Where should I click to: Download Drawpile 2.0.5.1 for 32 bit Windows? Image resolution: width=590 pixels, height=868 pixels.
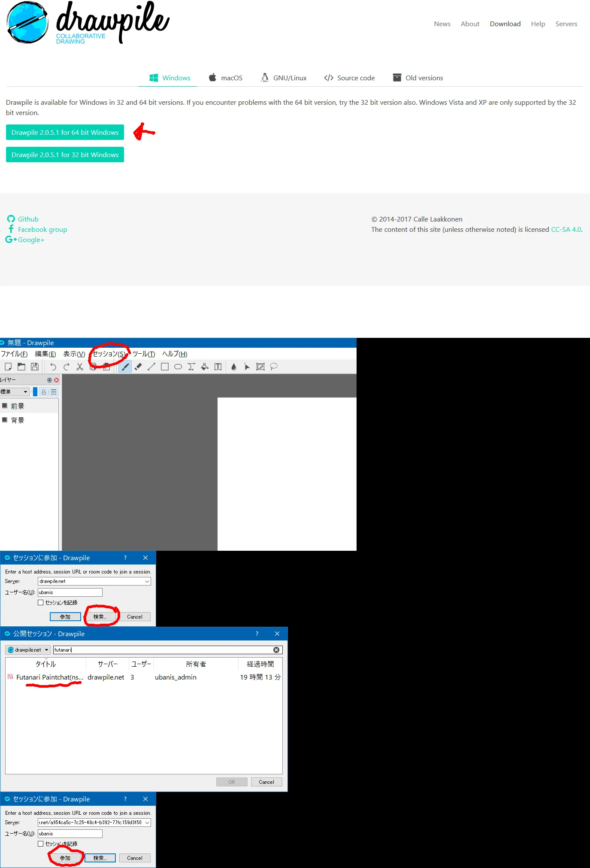pos(65,155)
